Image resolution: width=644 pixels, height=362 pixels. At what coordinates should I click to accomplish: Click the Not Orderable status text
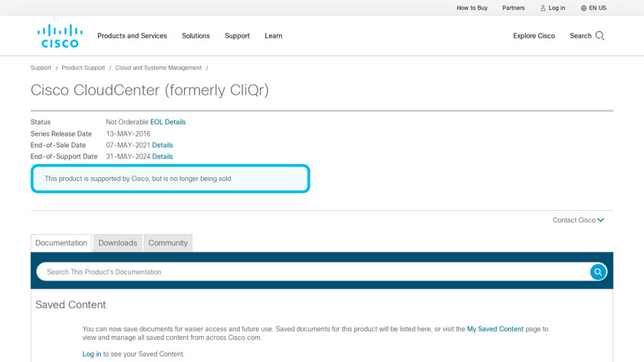pos(127,122)
